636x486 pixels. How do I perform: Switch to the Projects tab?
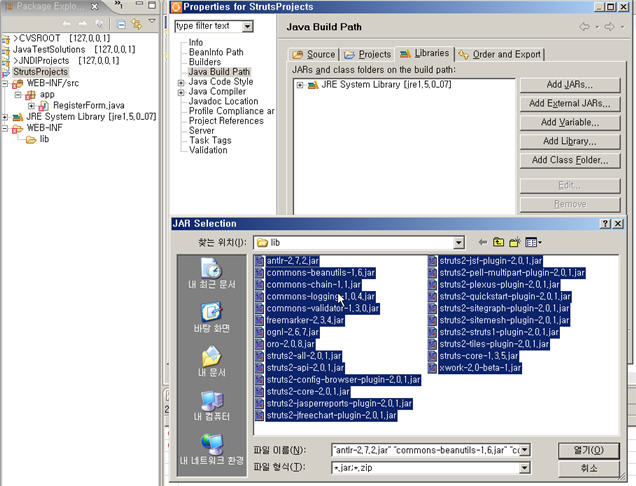pyautogui.click(x=367, y=54)
